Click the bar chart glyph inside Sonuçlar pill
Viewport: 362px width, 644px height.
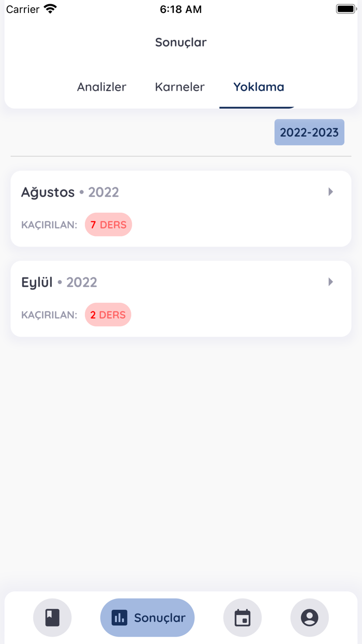(119, 617)
